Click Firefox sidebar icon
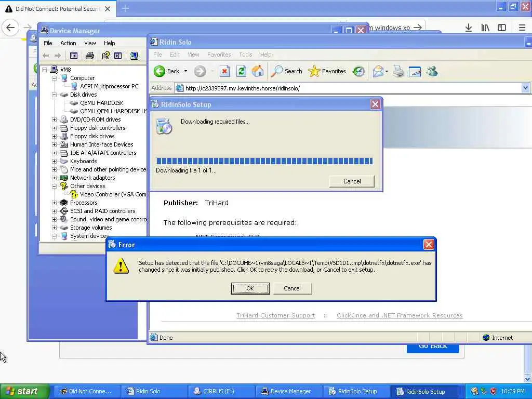The height and width of the screenshot is (399, 532). pyautogui.click(x=502, y=28)
